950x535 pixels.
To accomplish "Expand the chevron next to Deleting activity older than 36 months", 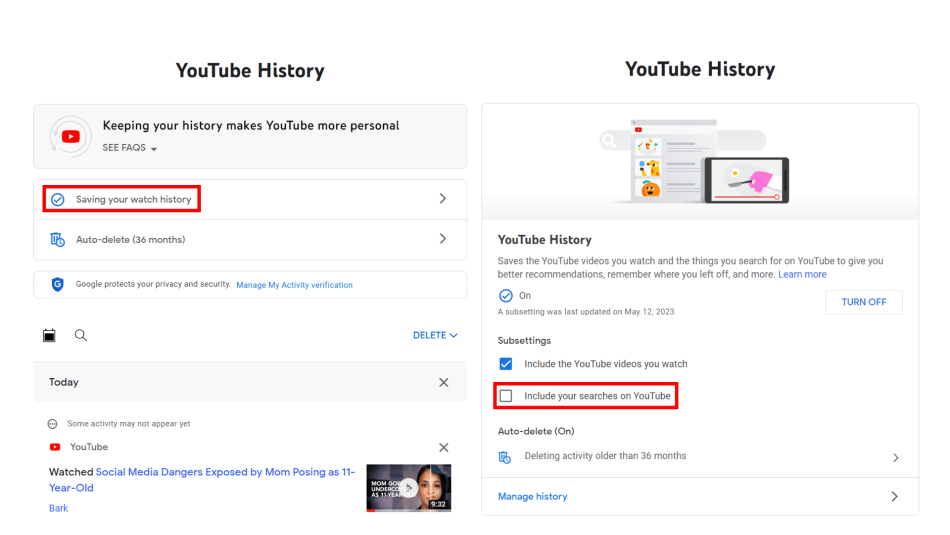I will (895, 458).
